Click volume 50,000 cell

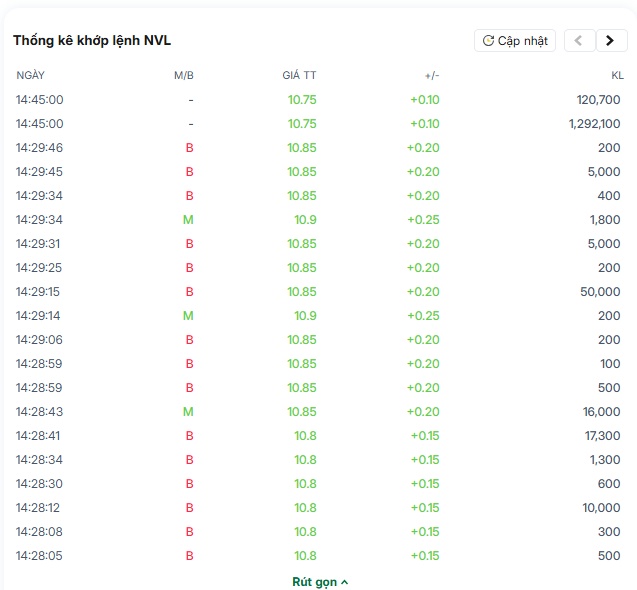coord(600,291)
